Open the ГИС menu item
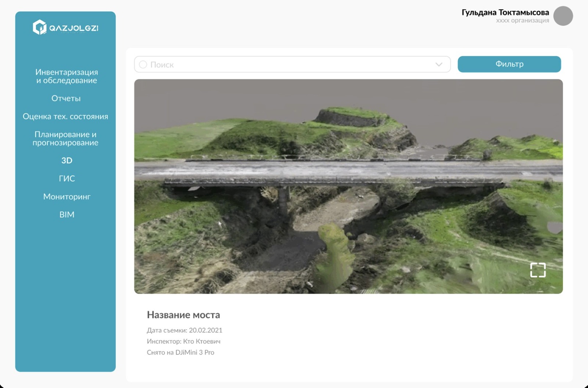Image resolution: width=588 pixels, height=388 pixels. click(x=67, y=178)
